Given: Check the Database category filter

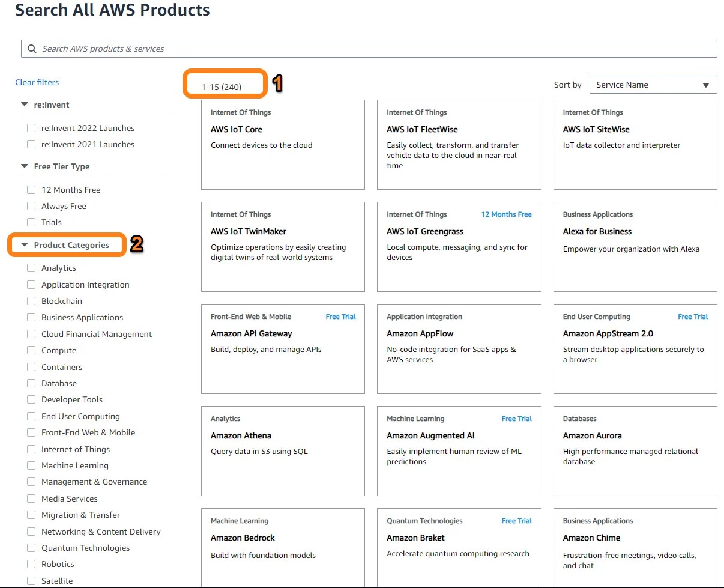Looking at the screenshot, I should coord(31,383).
